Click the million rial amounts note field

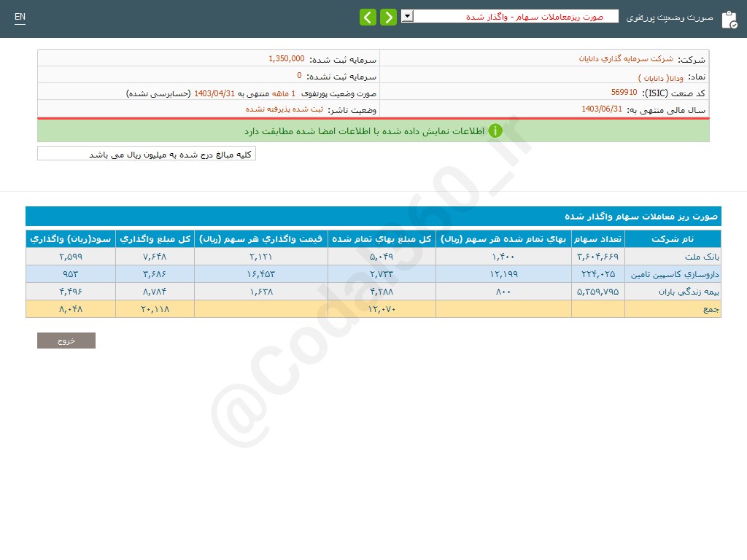tap(147, 154)
